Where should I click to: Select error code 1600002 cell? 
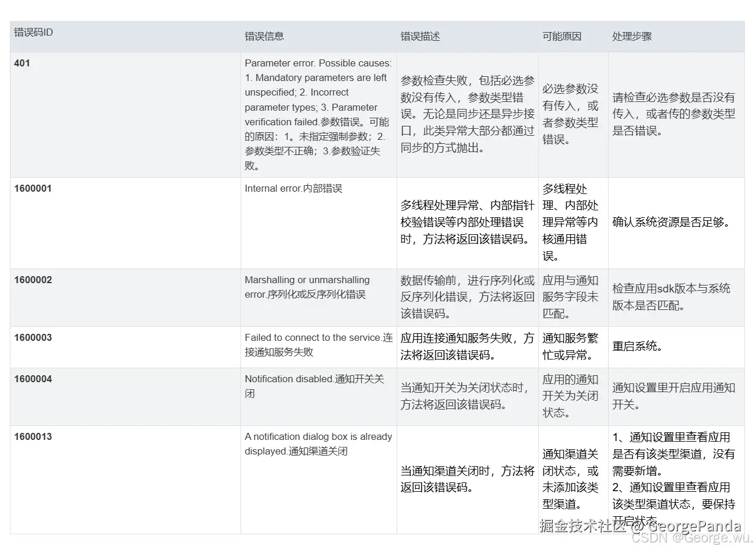pos(125,298)
